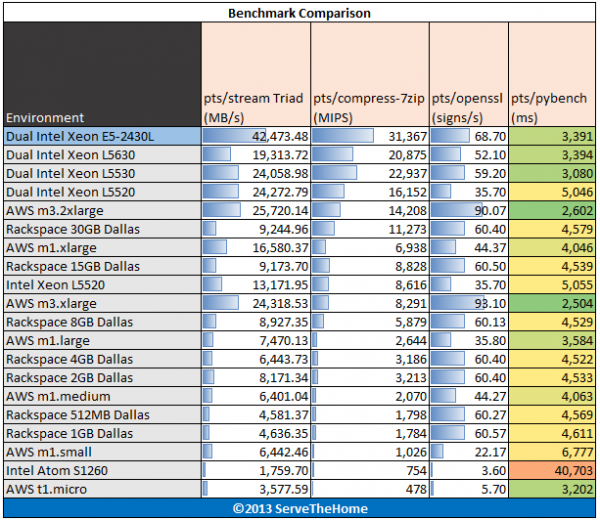Select the pybench value 3,080
Screen dimensions: 600x520
tap(552, 173)
